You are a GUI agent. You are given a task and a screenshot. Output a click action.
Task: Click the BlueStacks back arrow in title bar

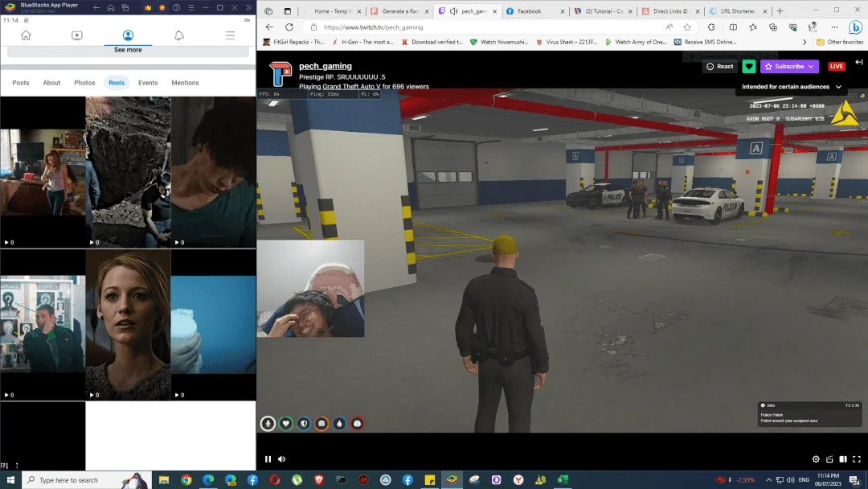[96, 8]
